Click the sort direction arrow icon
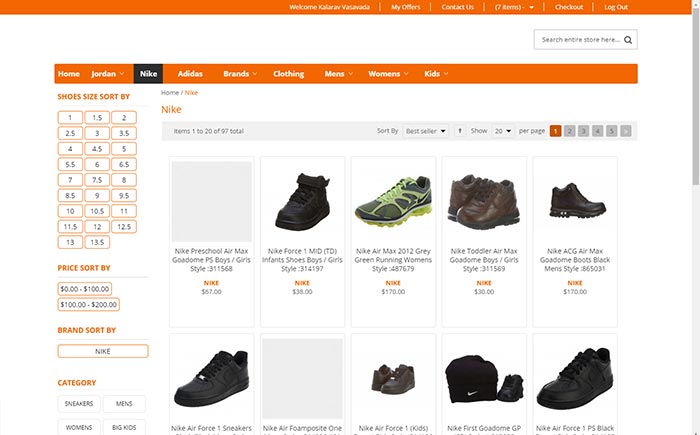 coord(460,131)
